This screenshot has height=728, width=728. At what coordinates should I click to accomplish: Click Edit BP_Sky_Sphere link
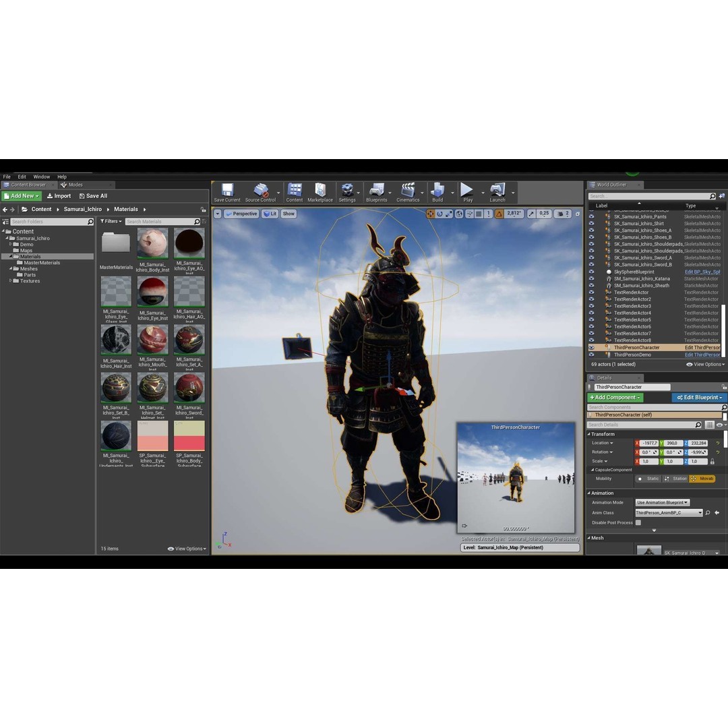click(702, 272)
